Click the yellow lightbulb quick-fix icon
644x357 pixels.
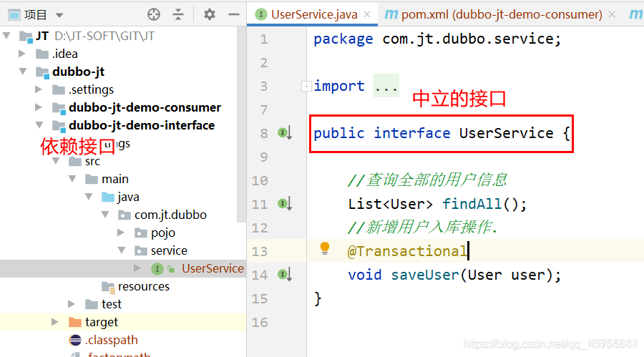tap(324, 248)
